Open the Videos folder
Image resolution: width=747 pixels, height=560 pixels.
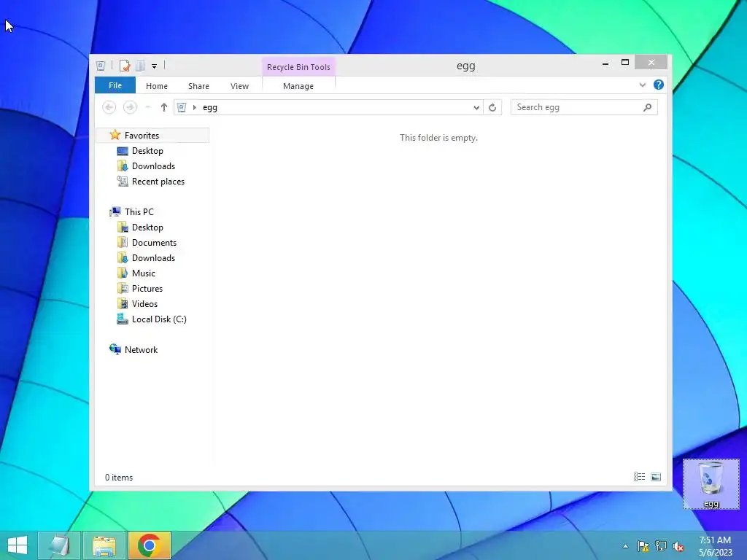click(x=145, y=304)
